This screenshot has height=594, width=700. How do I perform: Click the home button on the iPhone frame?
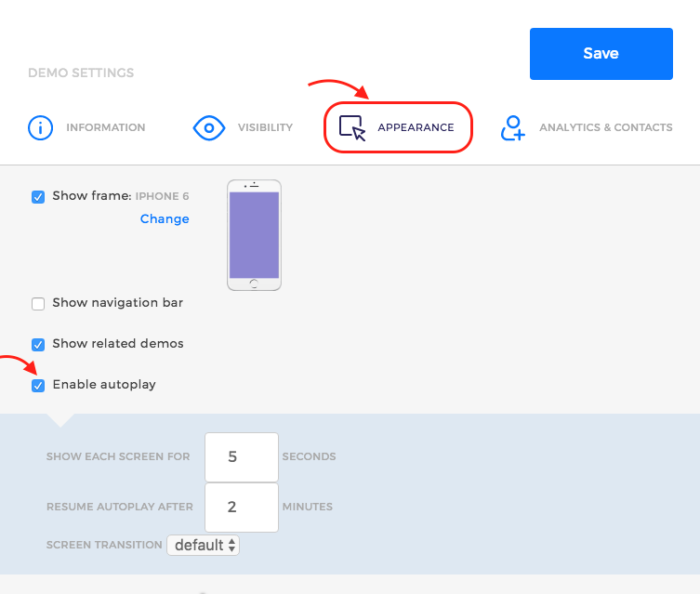click(x=254, y=284)
